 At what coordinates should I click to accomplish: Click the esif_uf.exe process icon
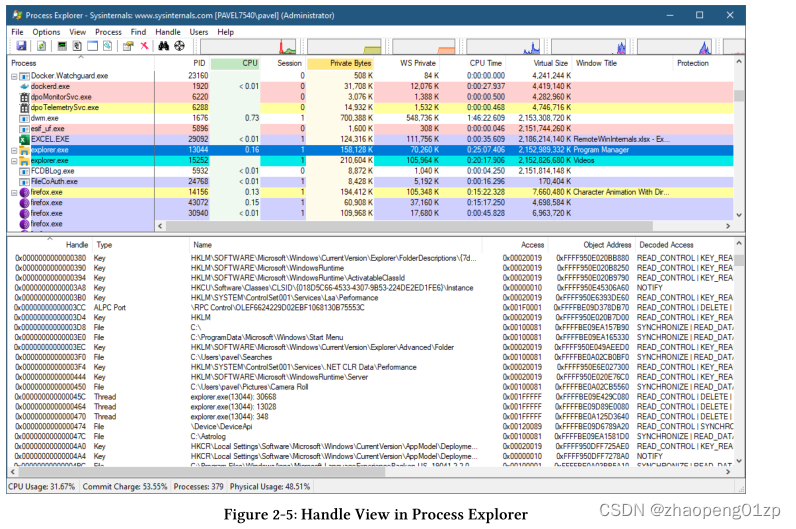pyautogui.click(x=24, y=129)
